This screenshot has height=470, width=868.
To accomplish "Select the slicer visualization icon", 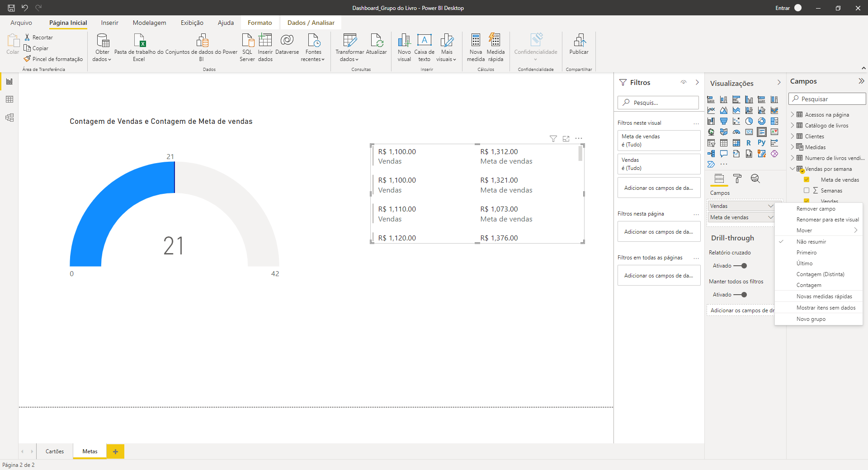I will [711, 143].
